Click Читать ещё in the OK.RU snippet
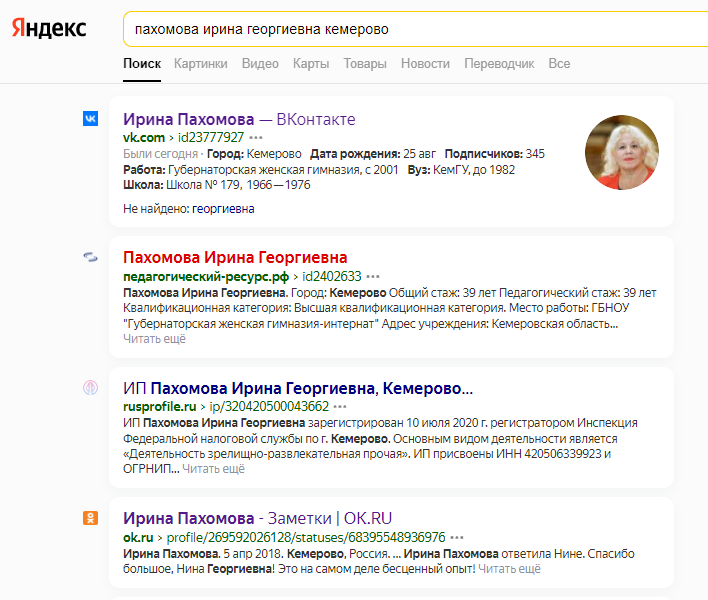 point(509,569)
